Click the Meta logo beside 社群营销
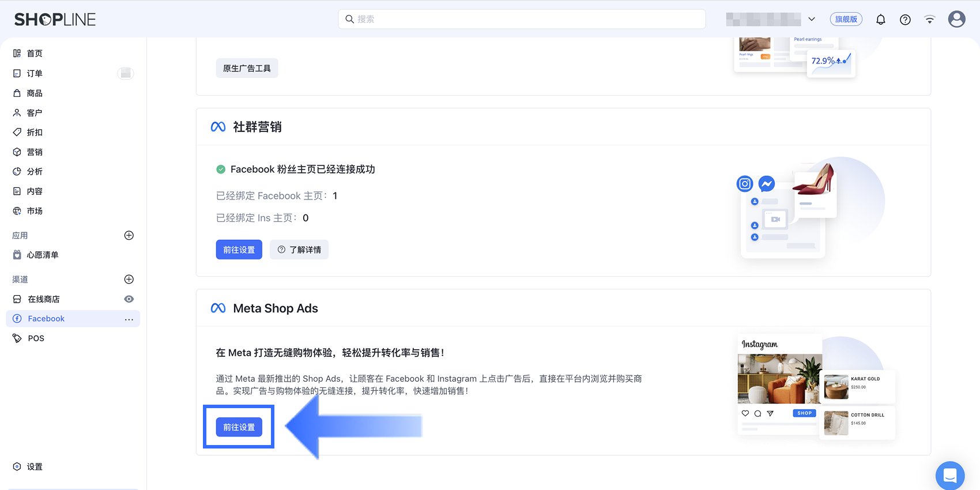Screen dimensions: 980x490 (x=218, y=127)
